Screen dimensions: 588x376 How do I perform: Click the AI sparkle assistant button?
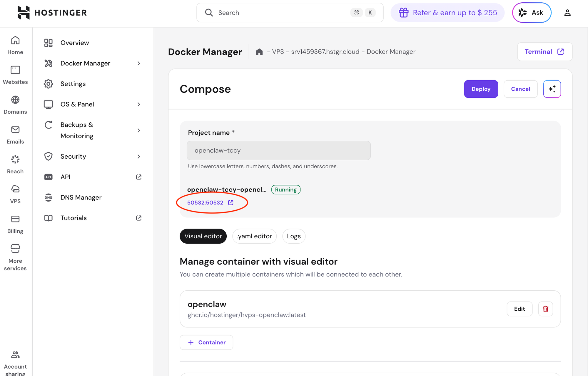coord(552,89)
